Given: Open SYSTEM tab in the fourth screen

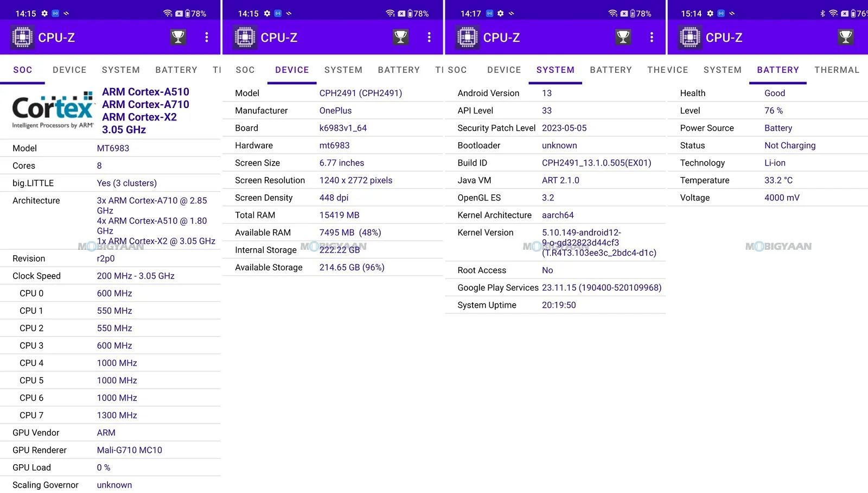Looking at the screenshot, I should pyautogui.click(x=723, y=69).
